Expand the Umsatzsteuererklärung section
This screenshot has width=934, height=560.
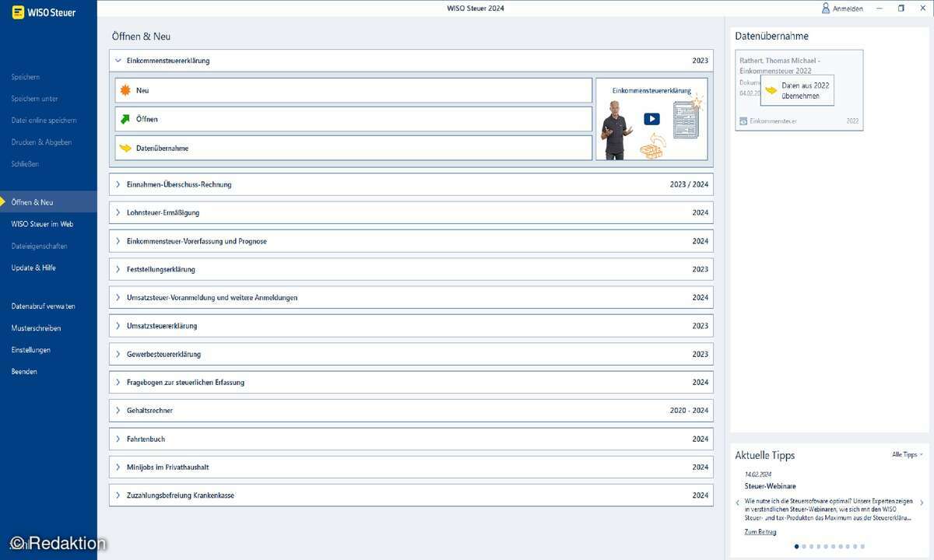pyautogui.click(x=118, y=326)
